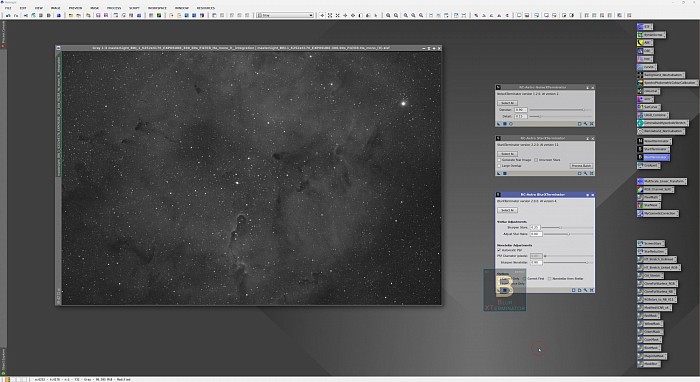The height and width of the screenshot is (382, 700).
Task: Shade the BlurXTerminator window with its rollup arrow
Action: pos(588,195)
